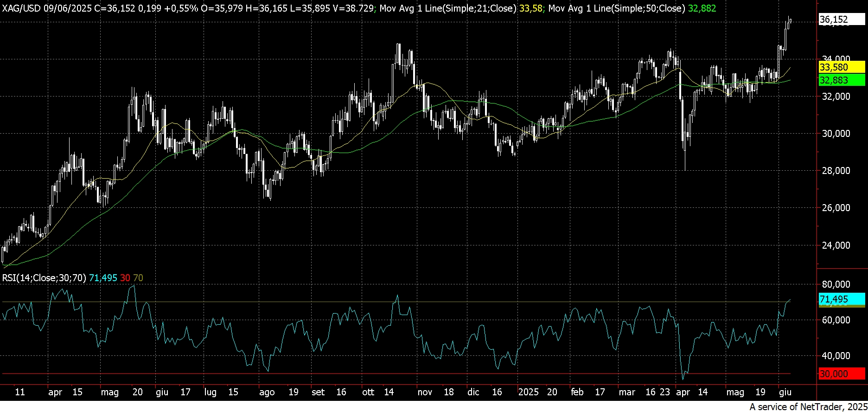The height and width of the screenshot is (412, 868).
Task: Click the 'lug' month label on time axis
Action: (x=211, y=393)
